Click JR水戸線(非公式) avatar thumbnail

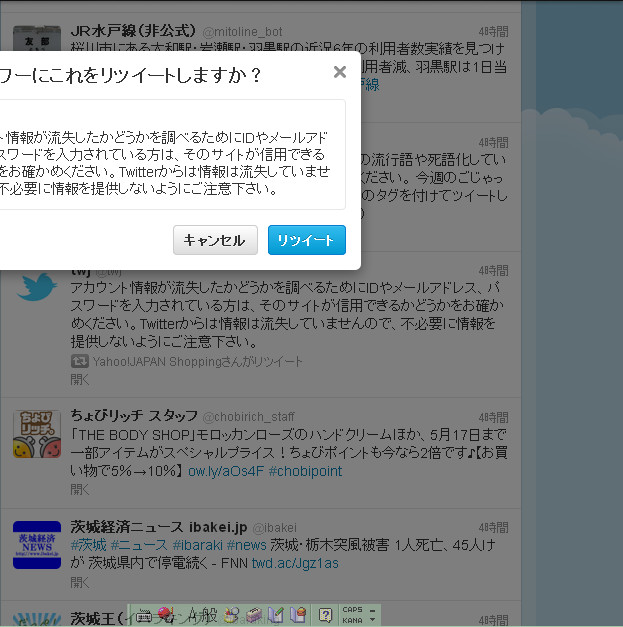tap(37, 38)
